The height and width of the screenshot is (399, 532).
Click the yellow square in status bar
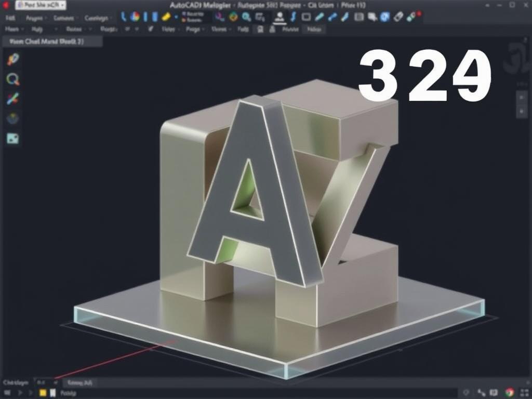coord(43,393)
